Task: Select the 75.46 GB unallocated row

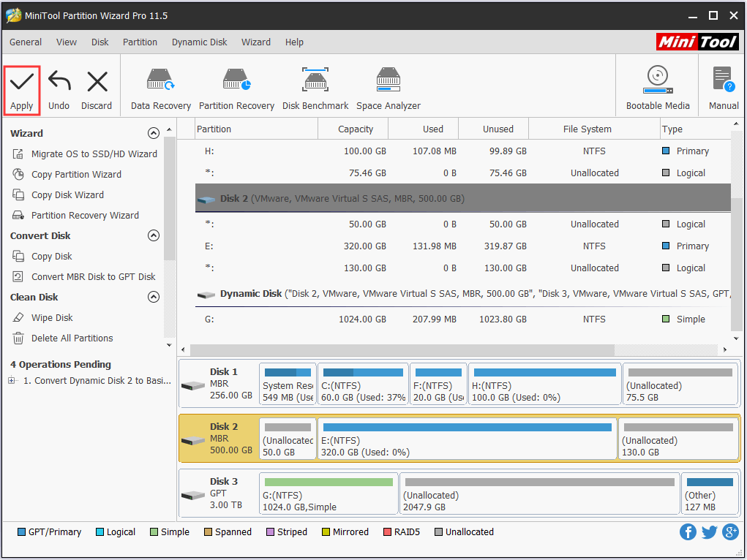Action: coord(463,173)
